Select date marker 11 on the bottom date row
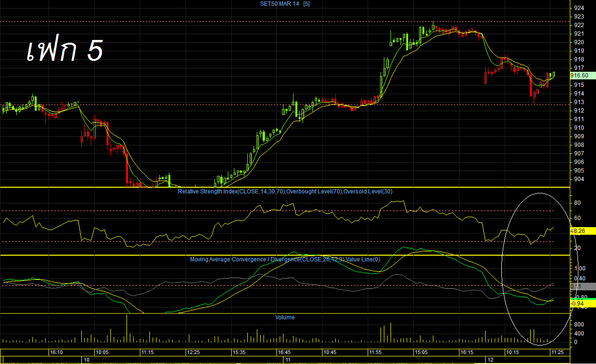The image size is (596, 364). [288, 360]
